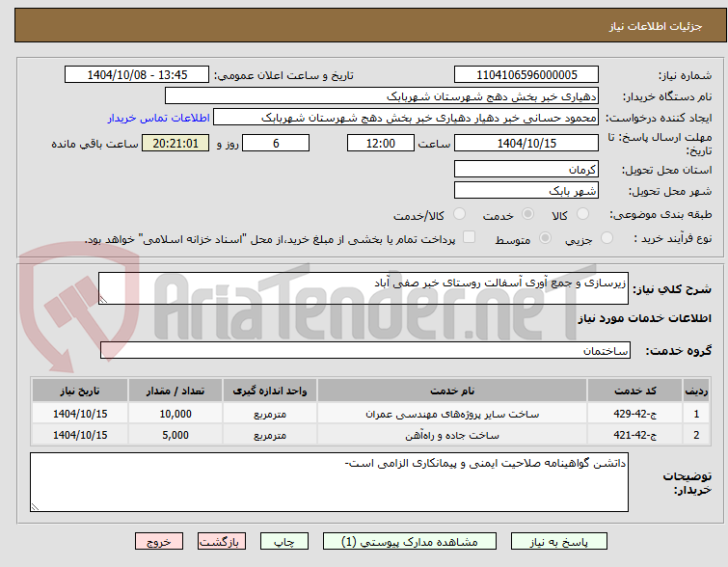The image size is (728, 567).
Task: Click ساخت سایر پروژه‌های مهندسی عمران cell
Action: [452, 414]
